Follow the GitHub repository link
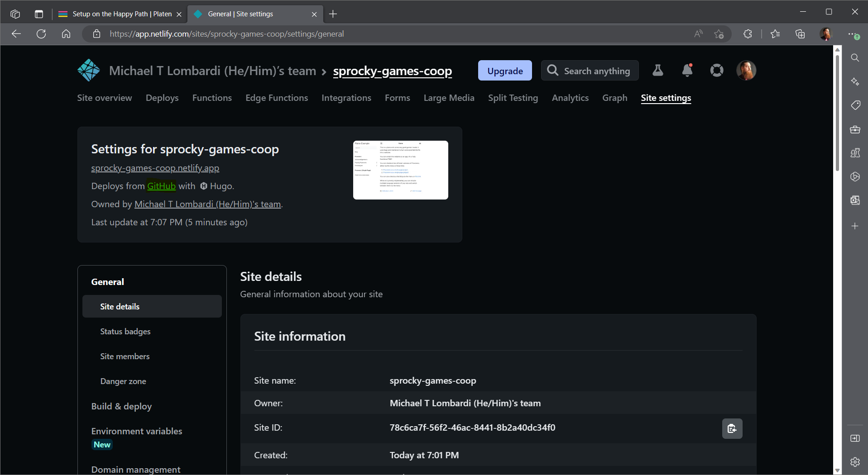Image resolution: width=868 pixels, height=475 pixels. (x=161, y=186)
